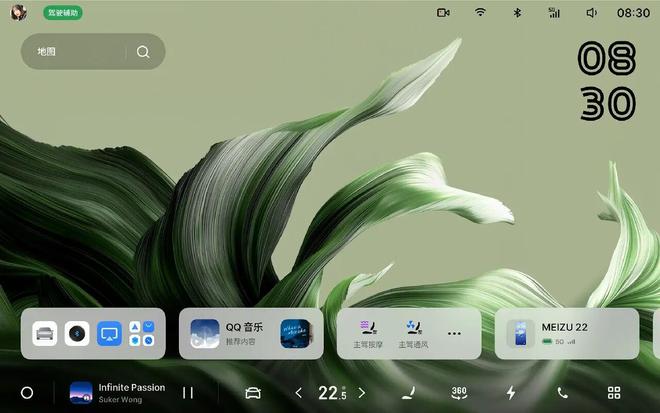This screenshot has height=413, width=660.
Task: Tap the seat adjustment icon in dock
Action: click(x=408, y=393)
